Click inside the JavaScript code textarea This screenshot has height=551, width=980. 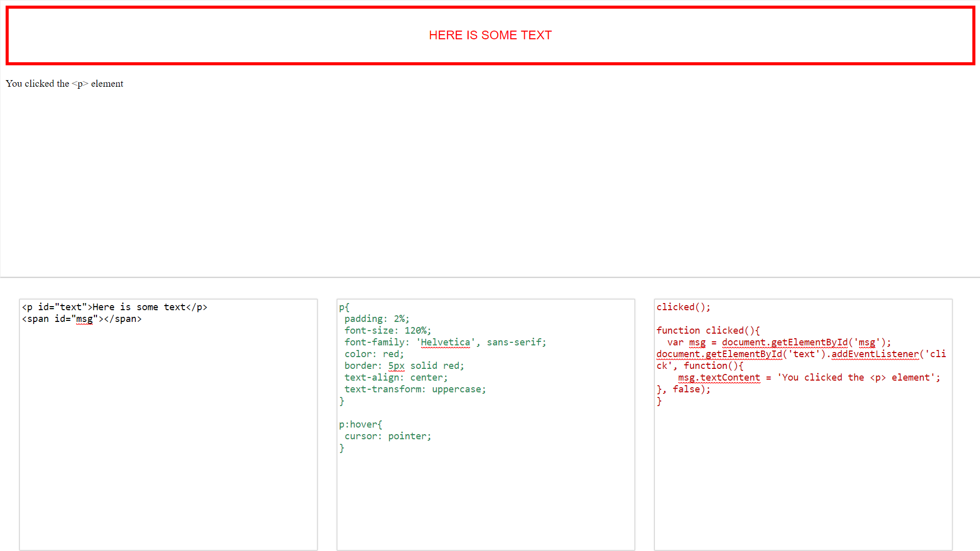pyautogui.click(x=803, y=424)
